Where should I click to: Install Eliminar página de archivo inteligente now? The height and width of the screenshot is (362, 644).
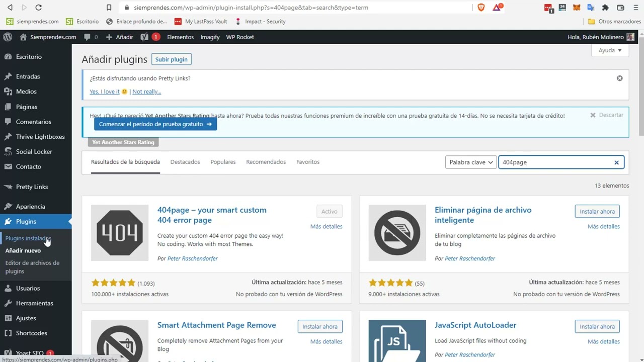(597, 212)
